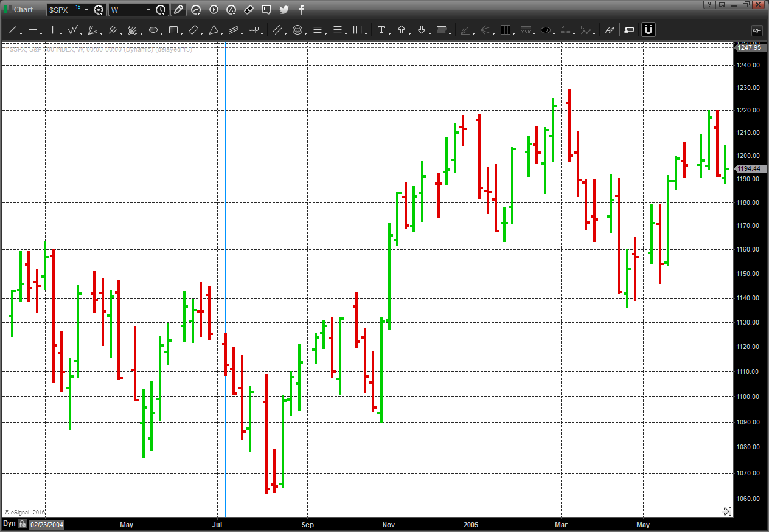Insert an up arrow marker
The height and width of the screenshot is (532, 769).
click(402, 30)
